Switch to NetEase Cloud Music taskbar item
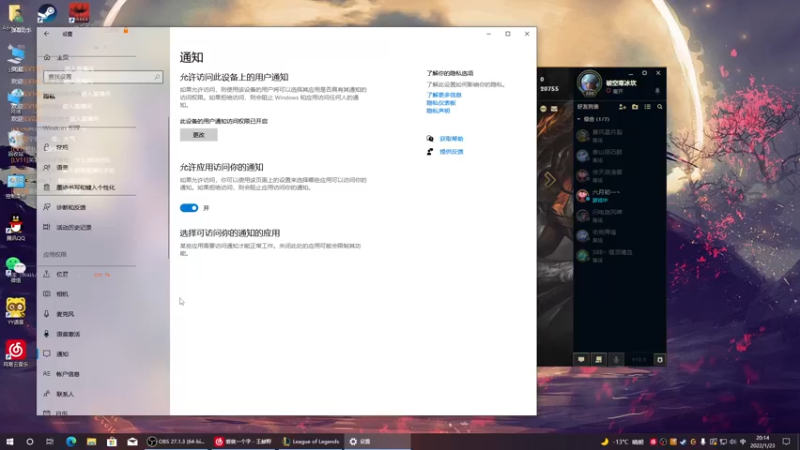 243,441
